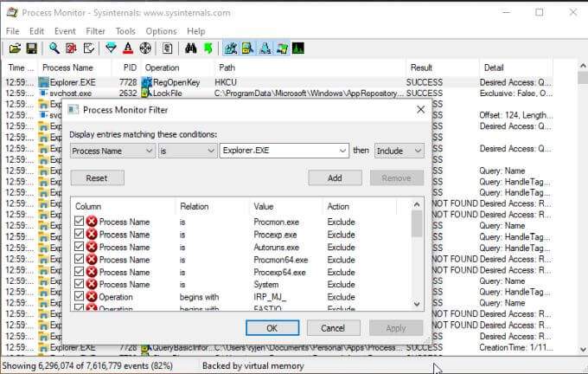Confirm the filter with OK
The image size is (588, 374).
tap(272, 328)
